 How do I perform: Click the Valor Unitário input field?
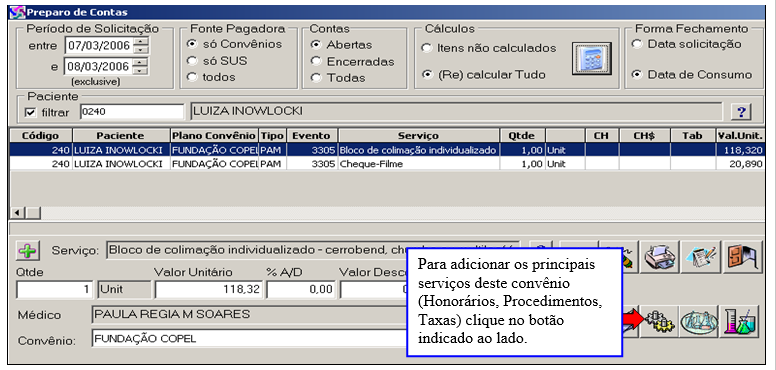pyautogui.click(x=208, y=289)
